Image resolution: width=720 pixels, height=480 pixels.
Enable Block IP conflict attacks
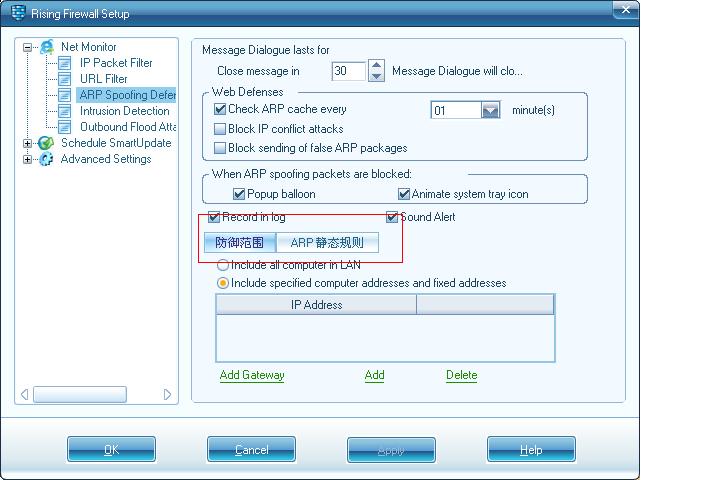pyautogui.click(x=220, y=129)
